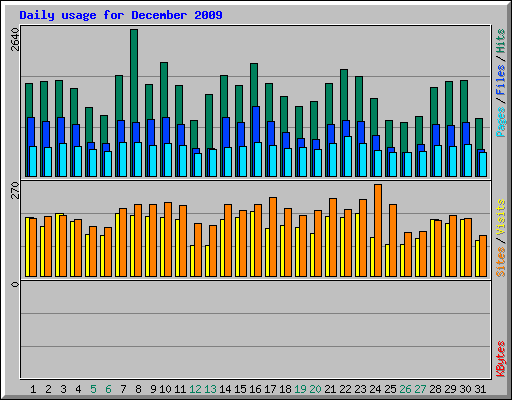Click the orange visits bar for day 31
The image size is (512, 400).
[483, 256]
